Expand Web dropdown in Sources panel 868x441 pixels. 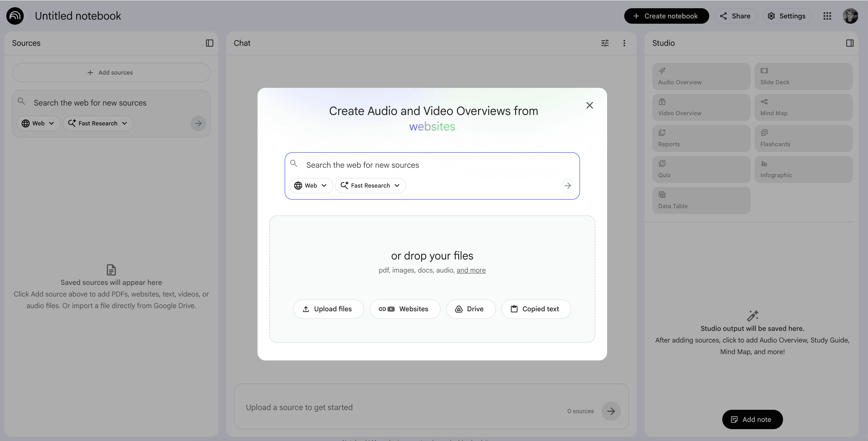[38, 123]
